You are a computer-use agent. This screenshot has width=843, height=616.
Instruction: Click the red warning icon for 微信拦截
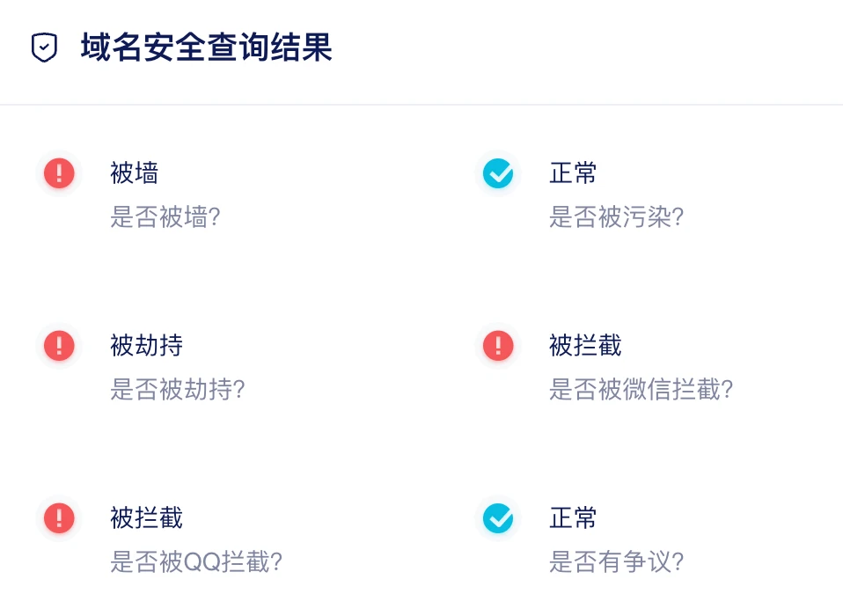click(498, 345)
